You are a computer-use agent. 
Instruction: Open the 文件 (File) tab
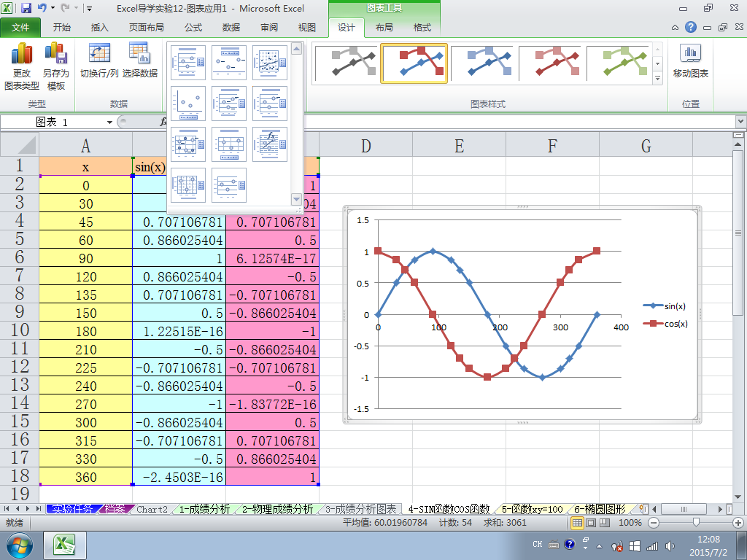point(20,28)
